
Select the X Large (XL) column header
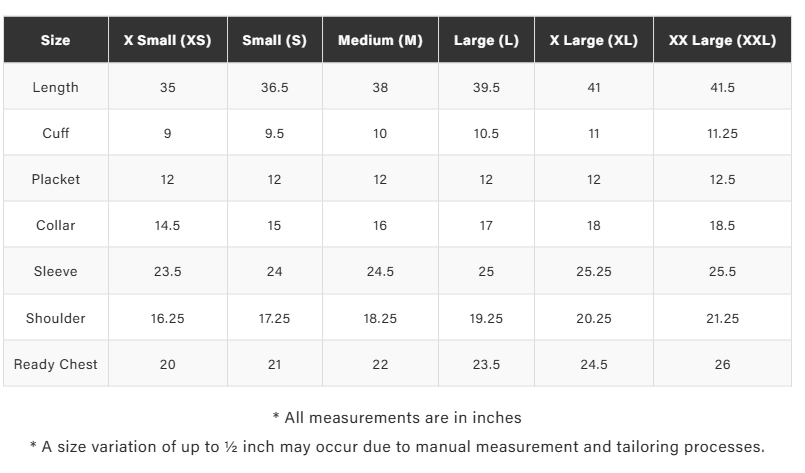coord(593,41)
